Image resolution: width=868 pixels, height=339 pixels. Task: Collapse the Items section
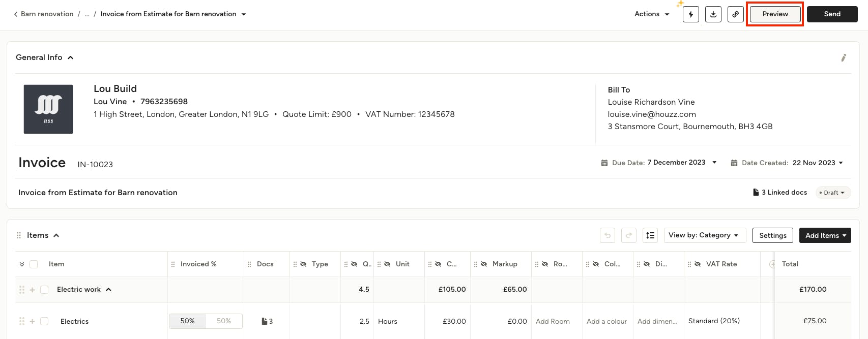point(56,235)
